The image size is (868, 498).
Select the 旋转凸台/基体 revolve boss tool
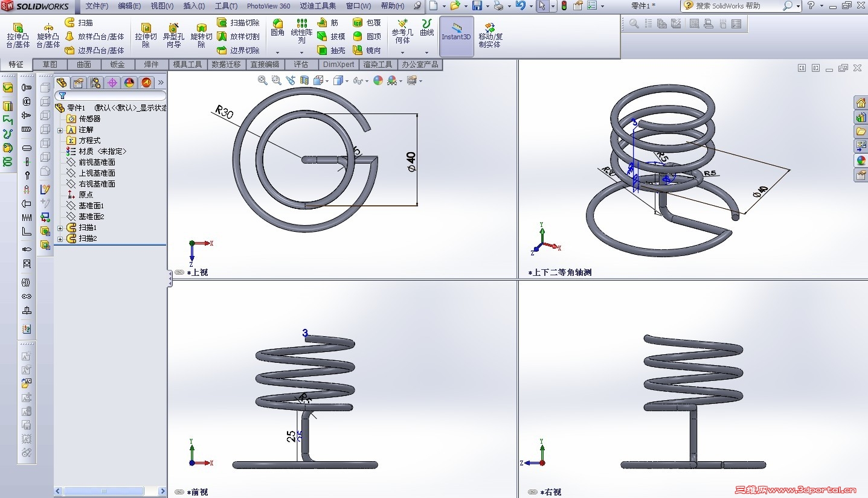pyautogui.click(x=48, y=36)
